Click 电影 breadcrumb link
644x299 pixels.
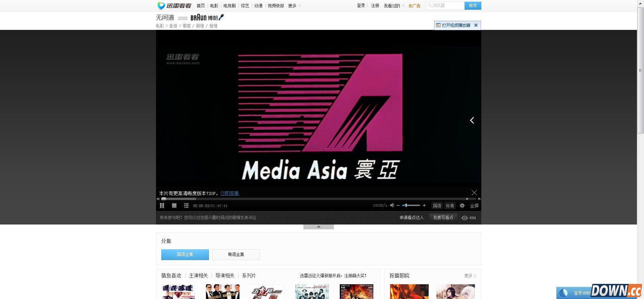[160, 26]
